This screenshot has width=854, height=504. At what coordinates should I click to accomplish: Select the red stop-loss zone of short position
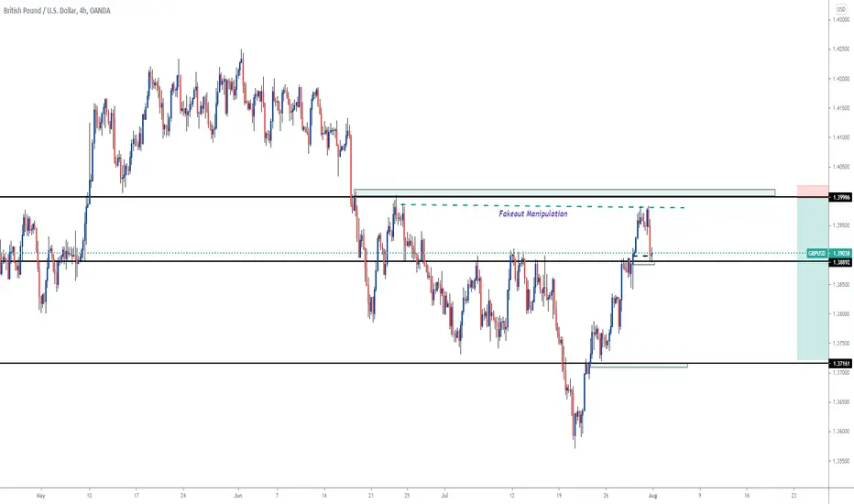point(813,191)
